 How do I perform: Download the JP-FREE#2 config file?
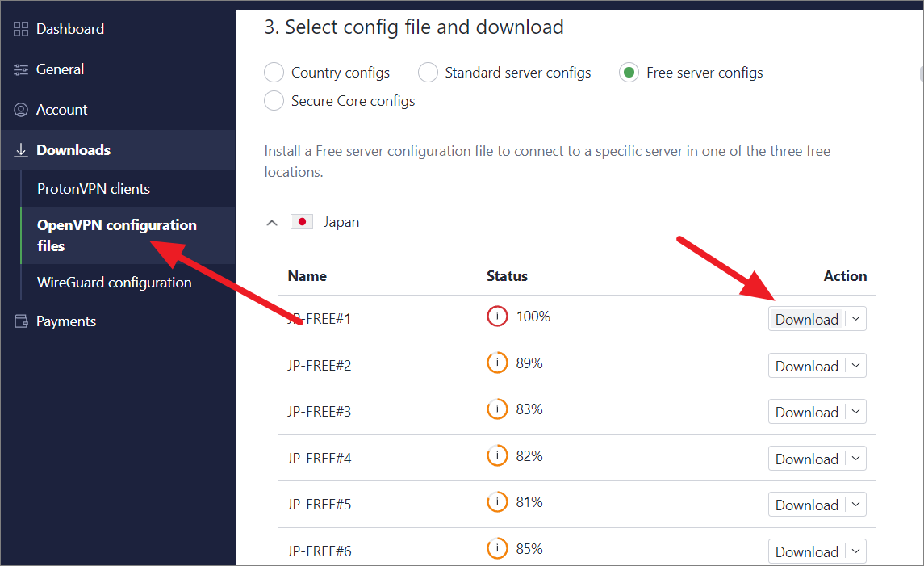[x=806, y=366]
